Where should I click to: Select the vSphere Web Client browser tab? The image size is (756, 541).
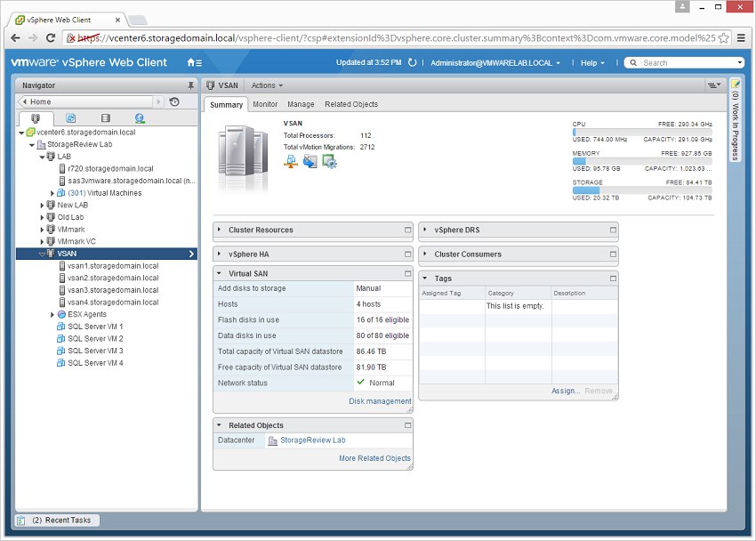tap(68, 20)
